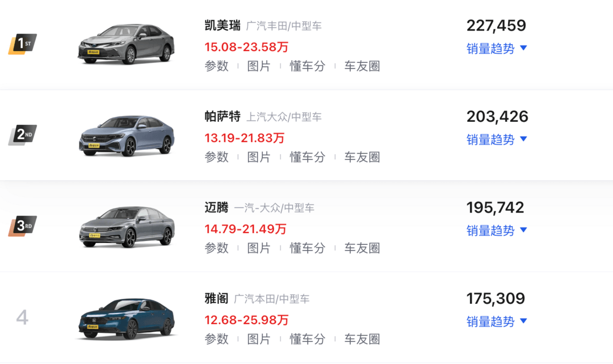Visit 车友圈 for 雅阁
Image resolution: width=613 pixels, height=364 pixels.
[362, 339]
